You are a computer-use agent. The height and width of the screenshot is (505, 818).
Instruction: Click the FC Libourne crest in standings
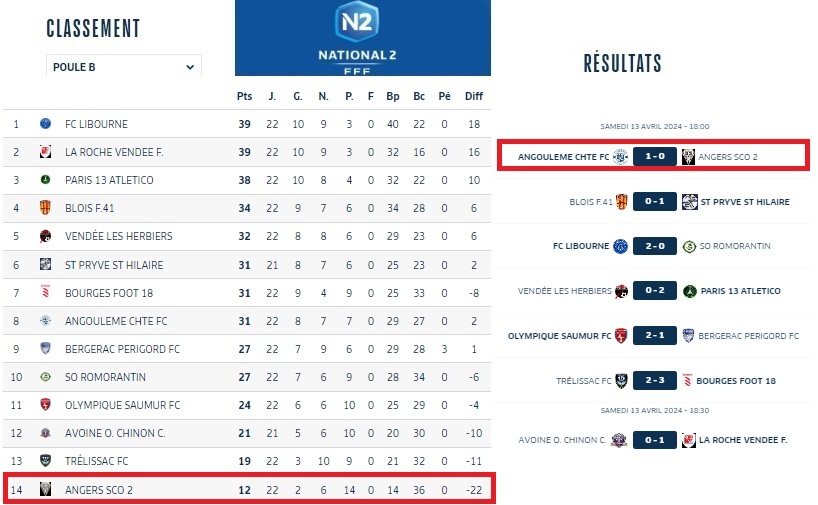[45, 124]
